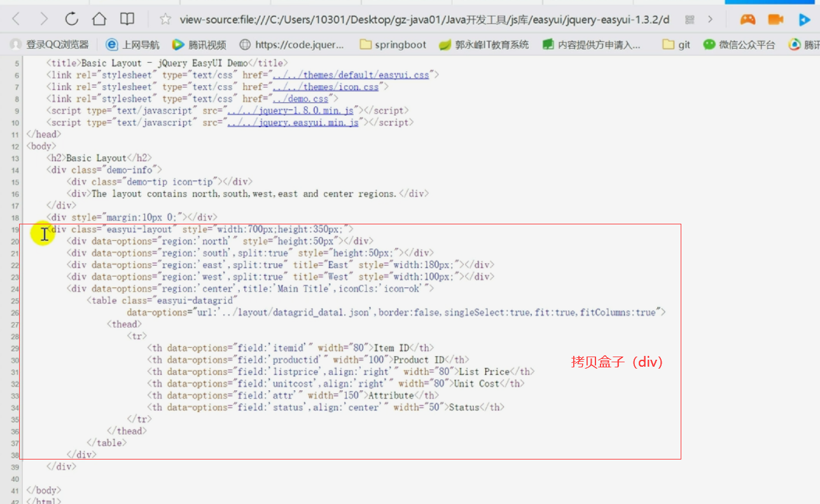Open the orange video camera icon
The width and height of the screenshot is (820, 504).
click(x=775, y=19)
